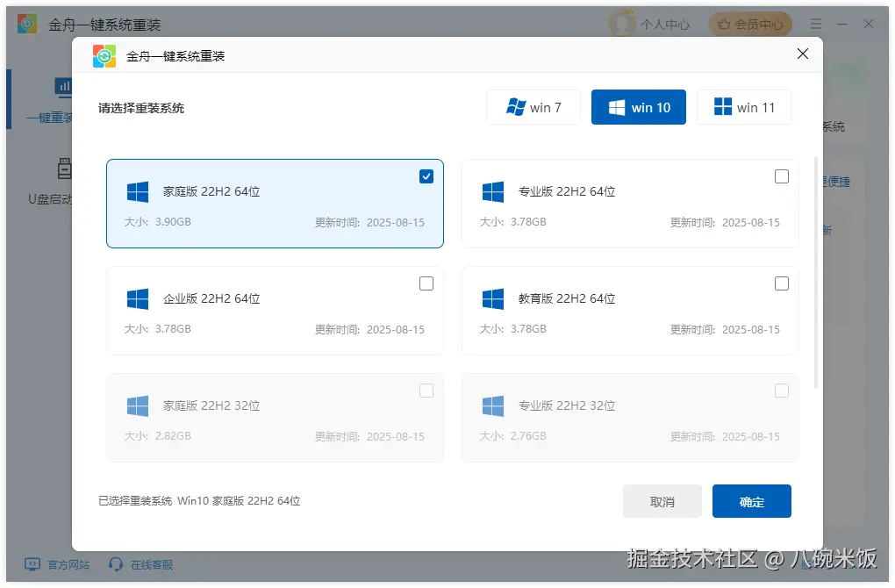Click the 大小: 2.82GB text

pos(158,436)
